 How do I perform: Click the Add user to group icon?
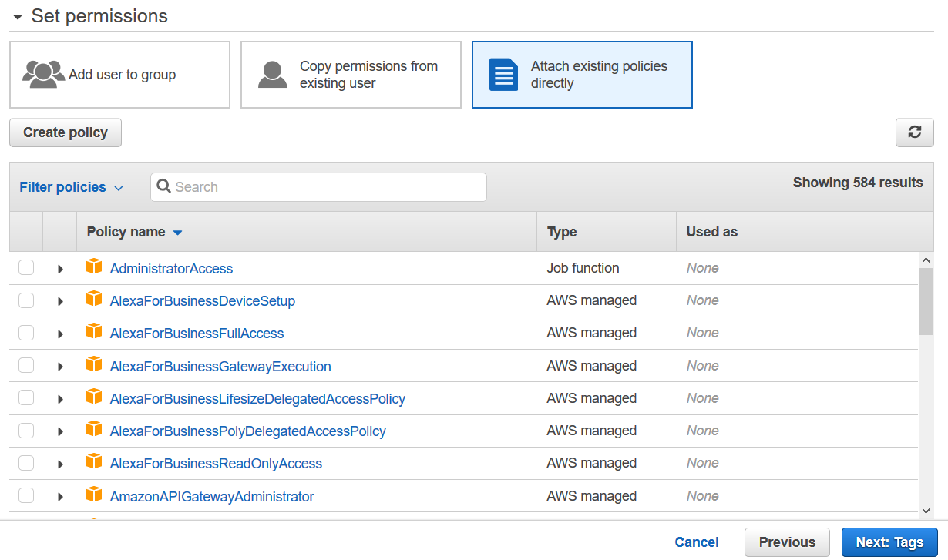44,75
